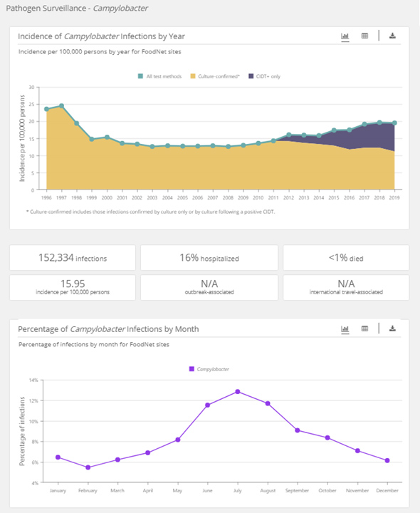Screen dimensions: 420x513
Task: Click the 16% hospitalized tile
Action: [x=209, y=258]
